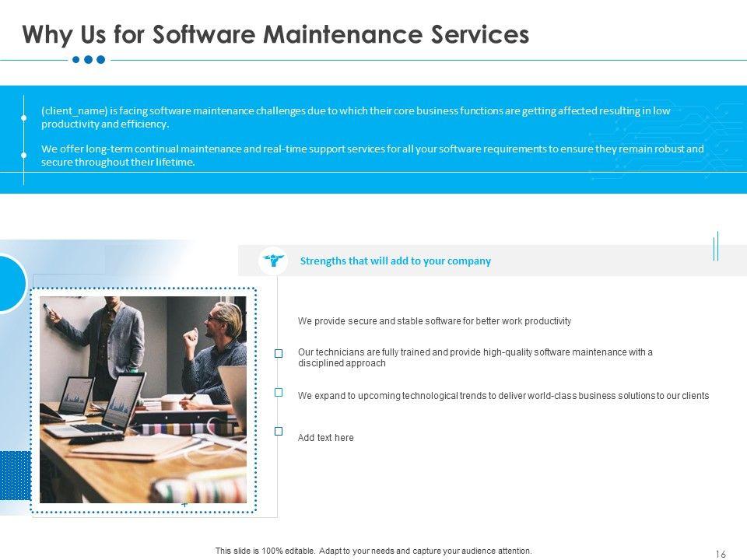Click the 'We expand to upcoming technological trends' text
Screen dimensions: 747x560
click(x=503, y=396)
